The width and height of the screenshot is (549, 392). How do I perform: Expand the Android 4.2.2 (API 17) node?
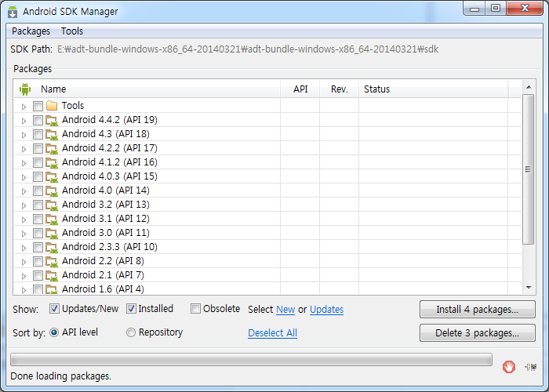[x=24, y=149]
